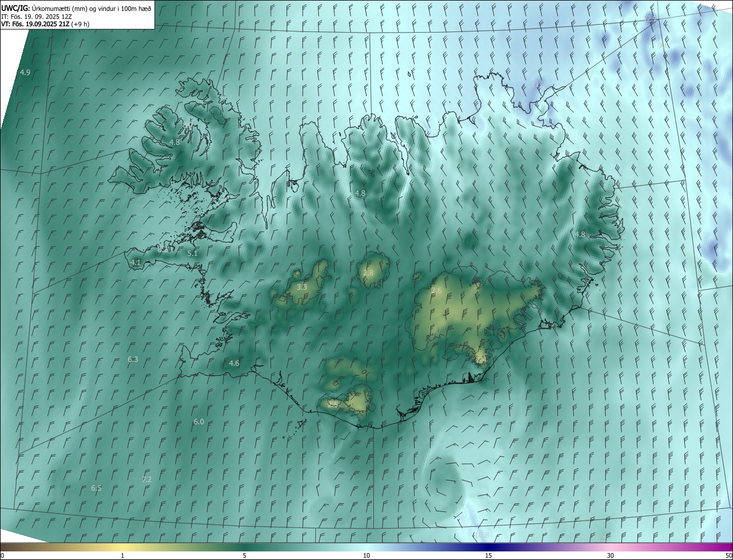This screenshot has width=733, height=560.
Task: Click the 2.6 value on Vatnajökull glacier
Action: [436, 291]
